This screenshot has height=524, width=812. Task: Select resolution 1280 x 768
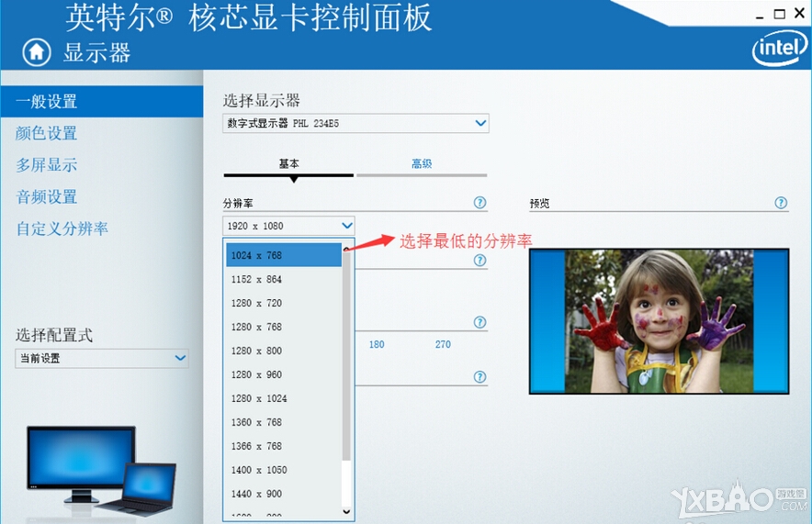click(284, 327)
